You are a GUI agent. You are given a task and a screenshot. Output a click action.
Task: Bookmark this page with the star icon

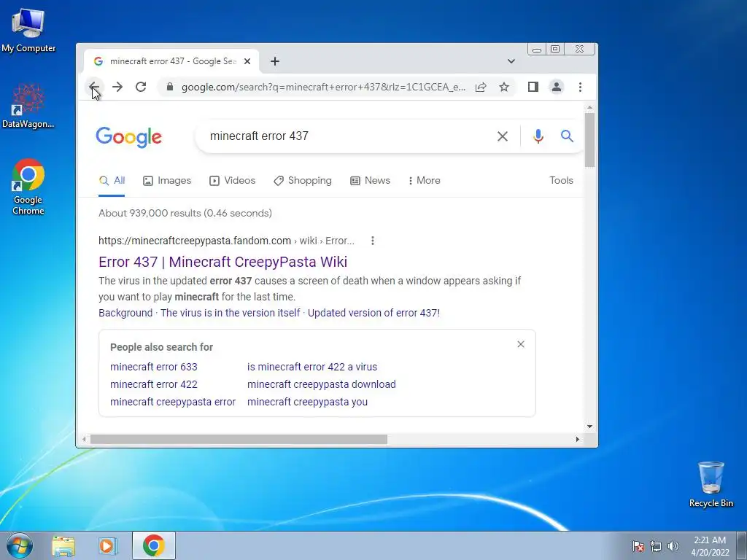pyautogui.click(x=504, y=87)
